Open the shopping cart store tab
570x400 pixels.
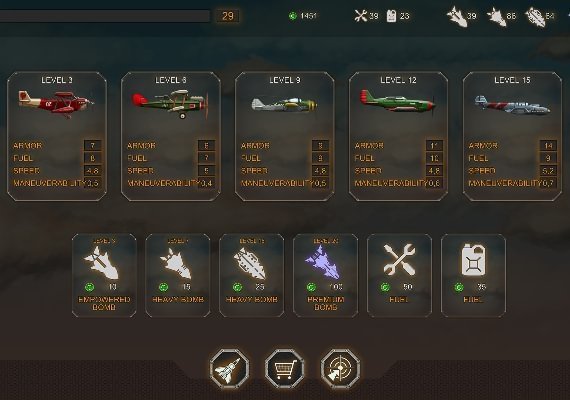pos(285,369)
